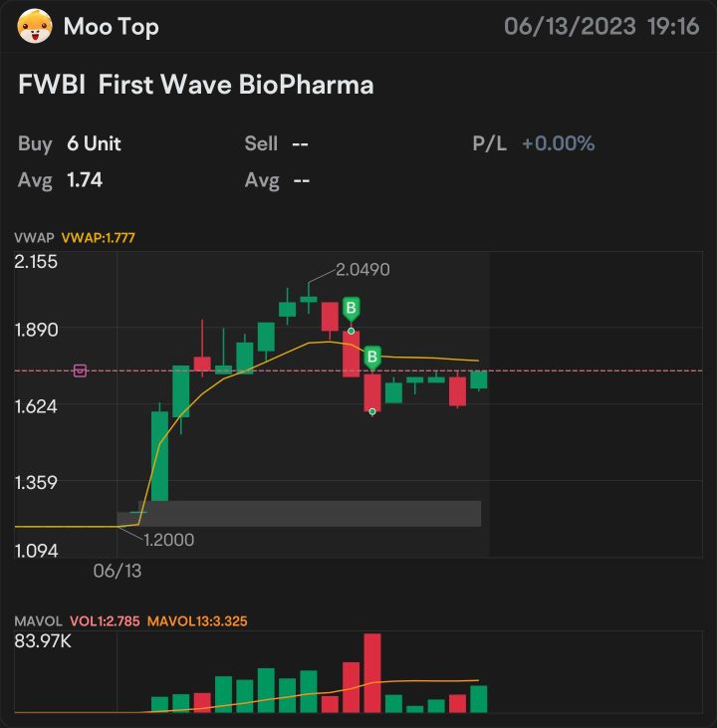Click the VWAP:1.777 value readout
Screen dimensions: 717x728
coord(98,238)
